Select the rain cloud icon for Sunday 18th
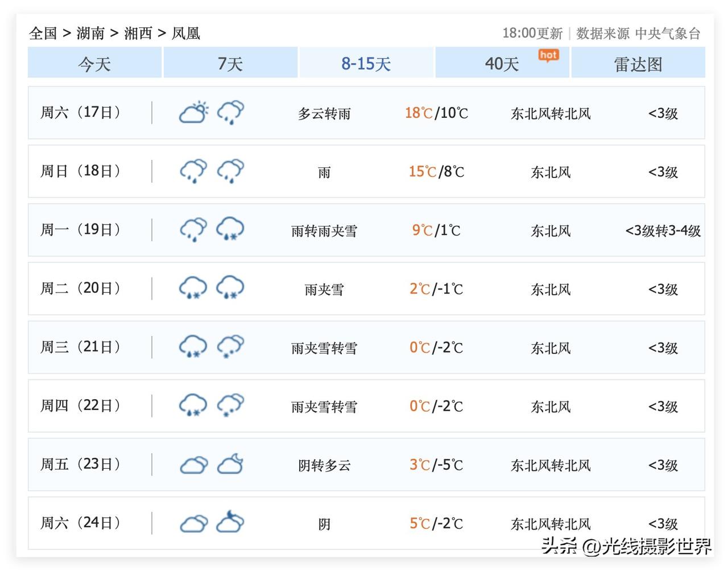 (x=192, y=171)
